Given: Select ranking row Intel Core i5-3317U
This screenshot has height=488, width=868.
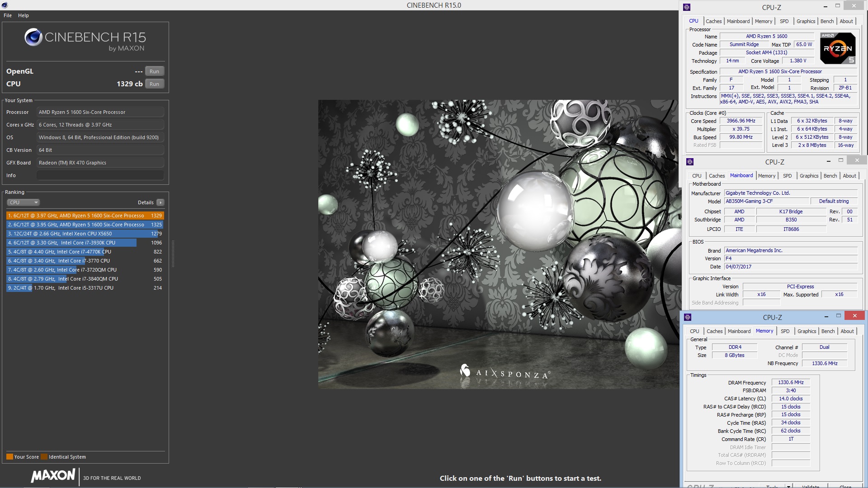Looking at the screenshot, I should point(85,288).
